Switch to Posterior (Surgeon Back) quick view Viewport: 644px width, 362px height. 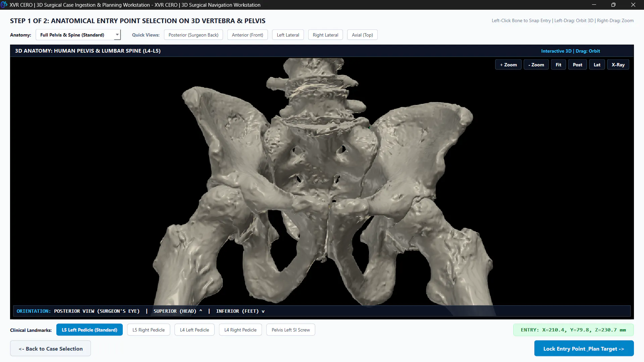[193, 35]
